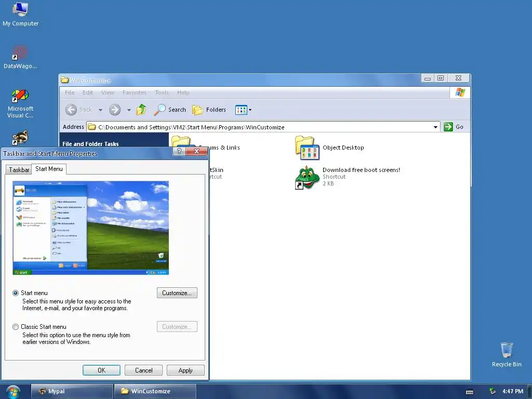Click the keyboard icon in system tray
This screenshot has width=532, height=399.
pos(470,392)
